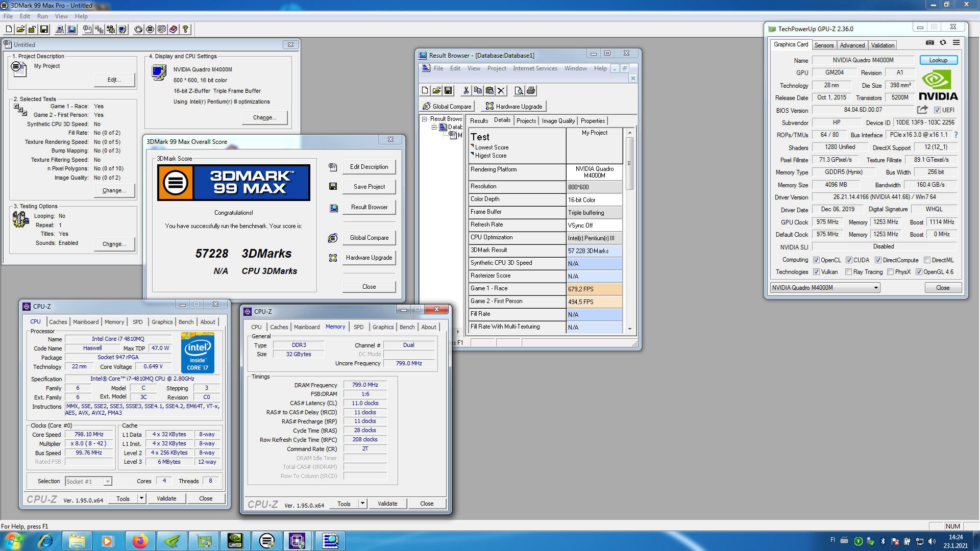Open the Tools dropdown arrow in left CPU-Z window
Screen dimensions: 980x551
click(x=141, y=498)
